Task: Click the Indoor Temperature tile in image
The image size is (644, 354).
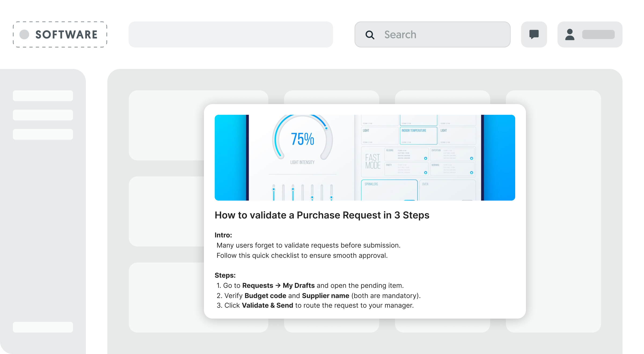Action: coord(418,136)
